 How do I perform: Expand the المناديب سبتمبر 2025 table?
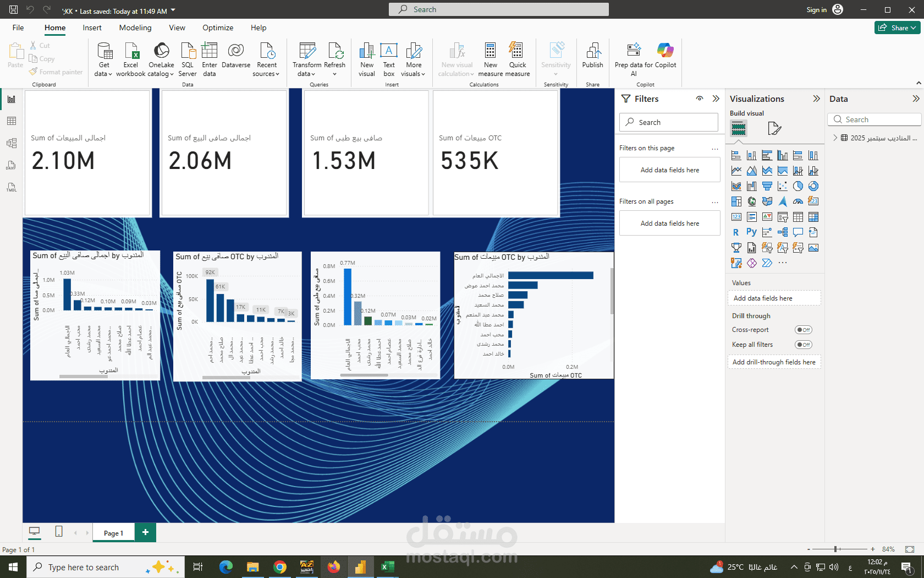(835, 138)
